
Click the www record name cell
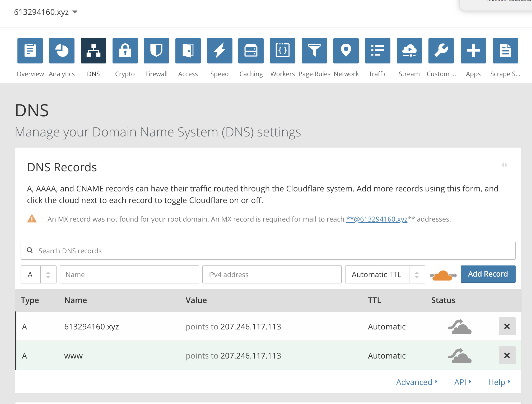73,356
